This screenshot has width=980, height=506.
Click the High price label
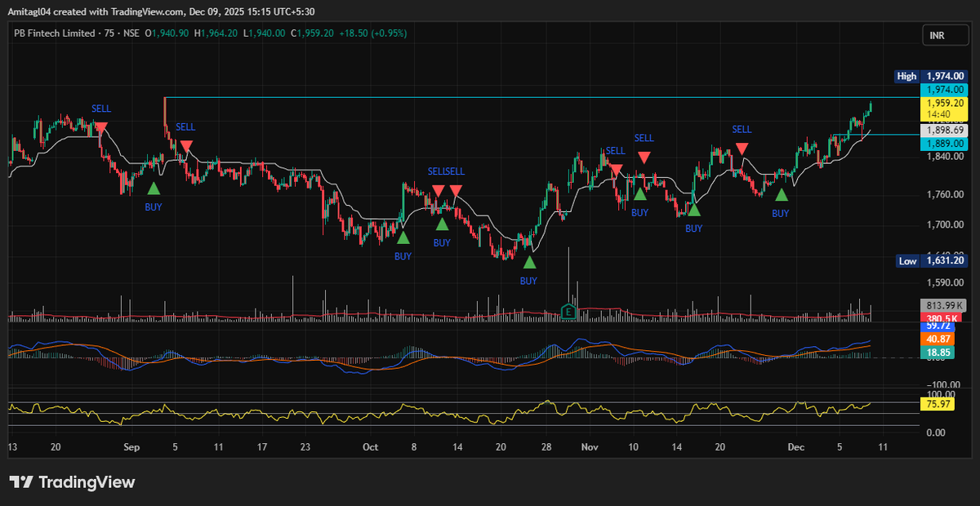tap(906, 76)
